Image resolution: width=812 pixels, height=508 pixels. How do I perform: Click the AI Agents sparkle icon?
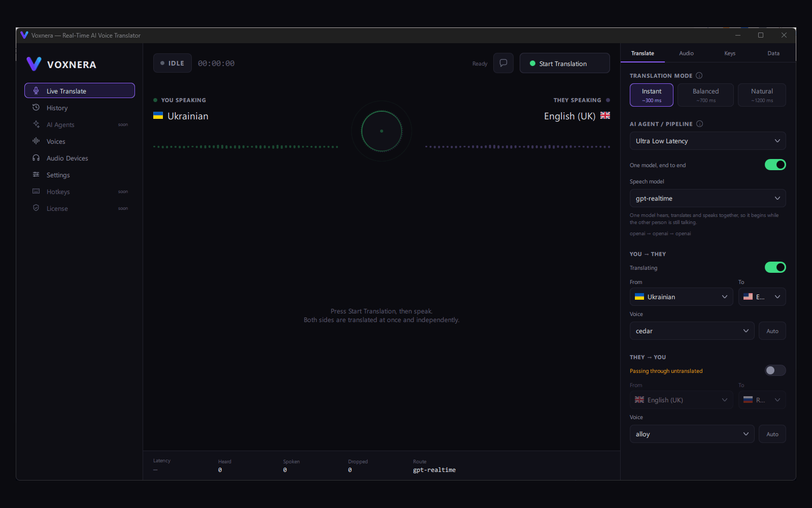tap(36, 124)
